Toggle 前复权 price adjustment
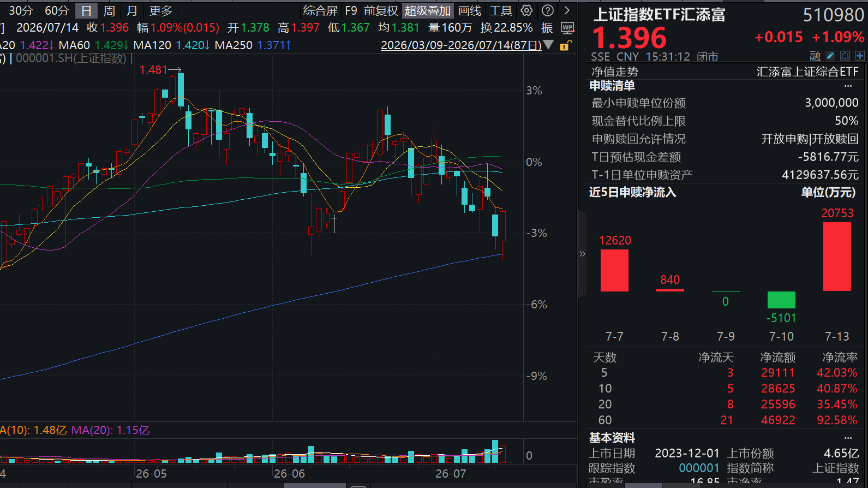The width and height of the screenshot is (868, 488). point(381,11)
